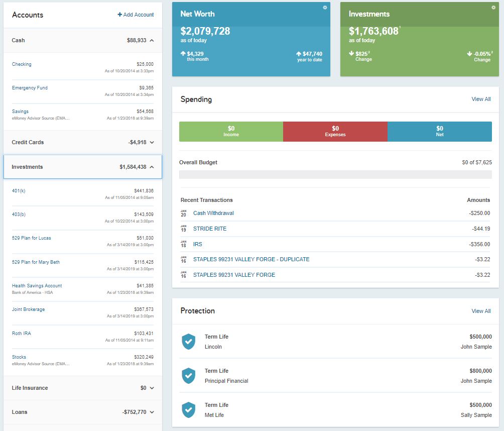Collapse the Cash accounts section
This screenshot has width=504, height=431.
click(x=152, y=40)
